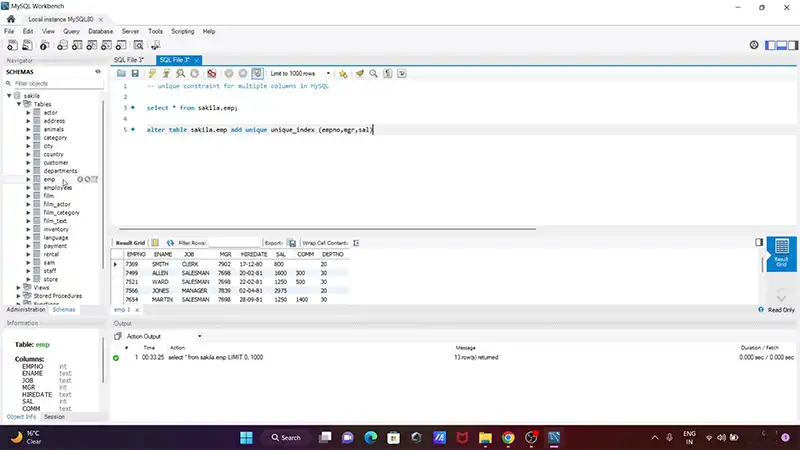Rollback the transaction icon

click(243, 73)
